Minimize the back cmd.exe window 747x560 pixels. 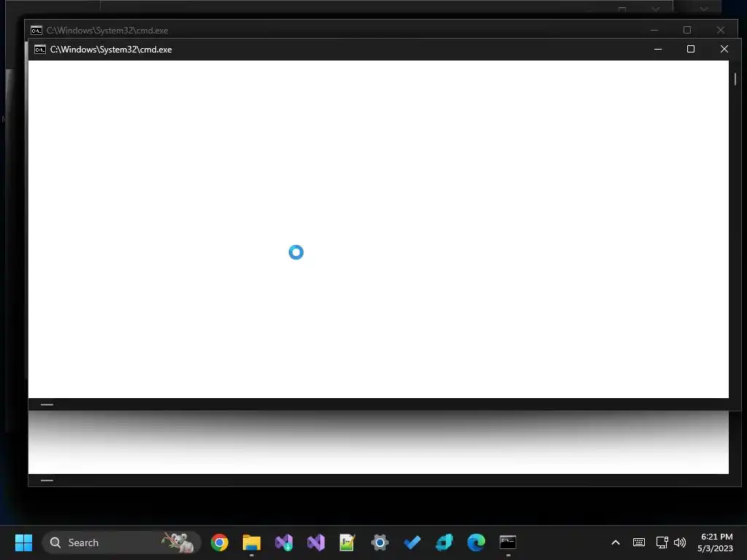pyautogui.click(x=654, y=30)
